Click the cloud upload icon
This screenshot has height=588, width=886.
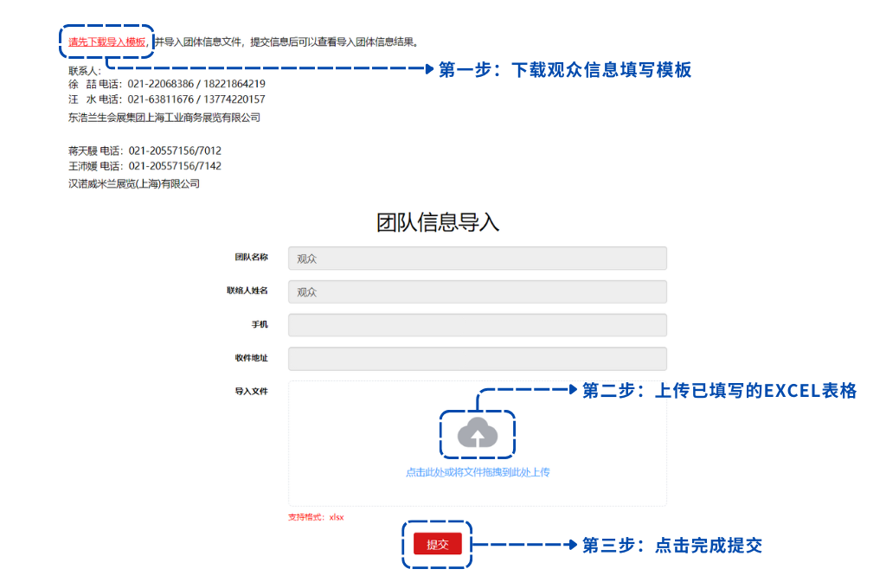point(478,433)
